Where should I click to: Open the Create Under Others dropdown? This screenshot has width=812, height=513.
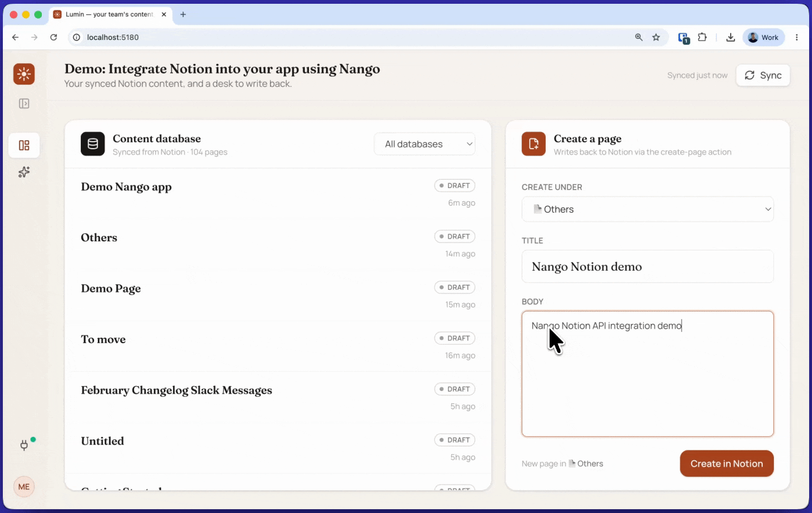(648, 209)
